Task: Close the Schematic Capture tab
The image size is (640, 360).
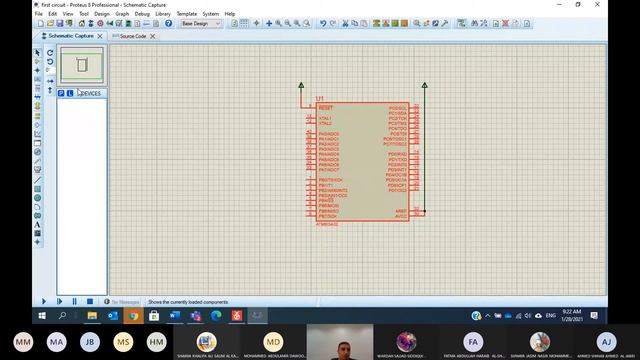Action: [x=100, y=36]
